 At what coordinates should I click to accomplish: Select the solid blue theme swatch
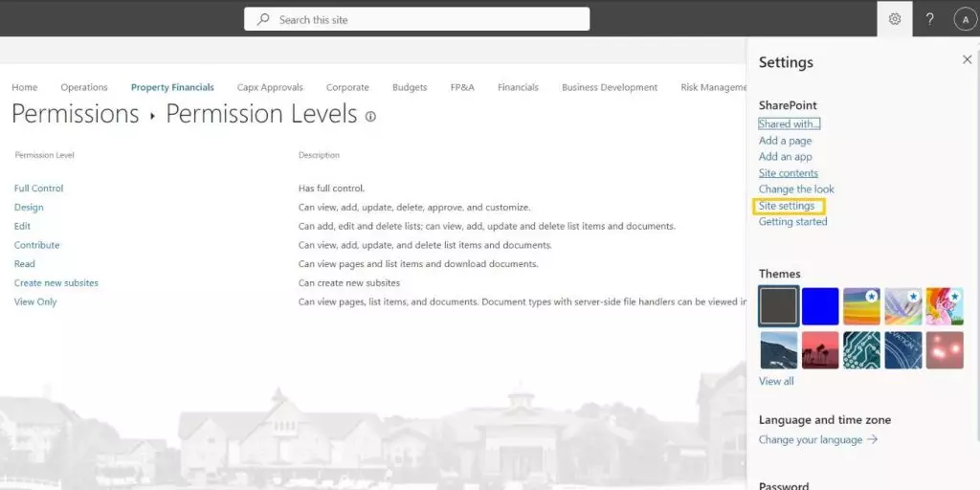tap(820, 306)
